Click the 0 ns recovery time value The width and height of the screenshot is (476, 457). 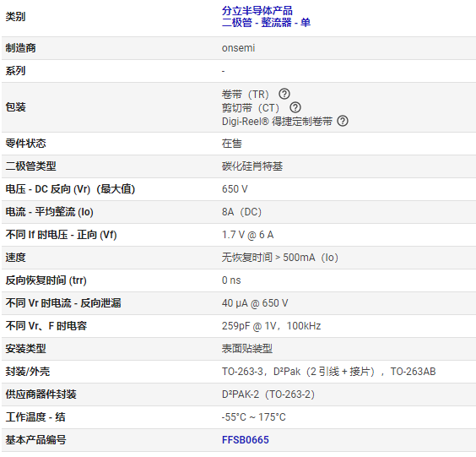pyautogui.click(x=231, y=280)
